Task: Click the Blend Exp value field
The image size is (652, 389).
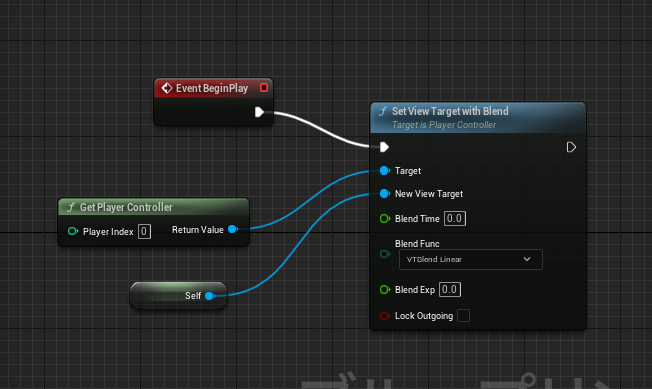Action: coord(449,290)
